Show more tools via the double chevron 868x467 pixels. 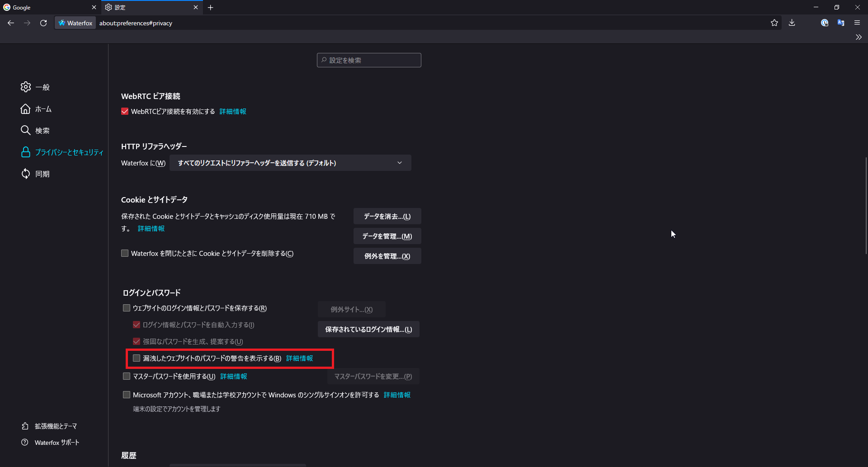859,37
